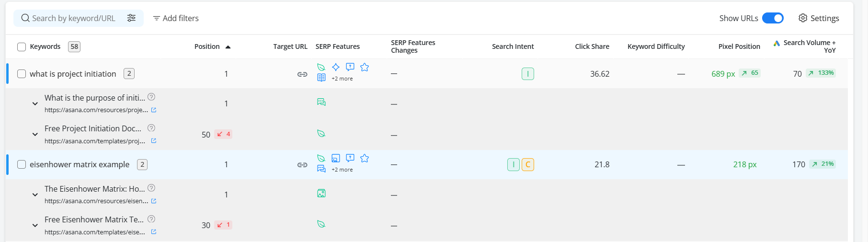The image size is (868, 242).
Task: Click star SERP feature icon for 'eisenhower matrix example'
Action: click(x=365, y=158)
